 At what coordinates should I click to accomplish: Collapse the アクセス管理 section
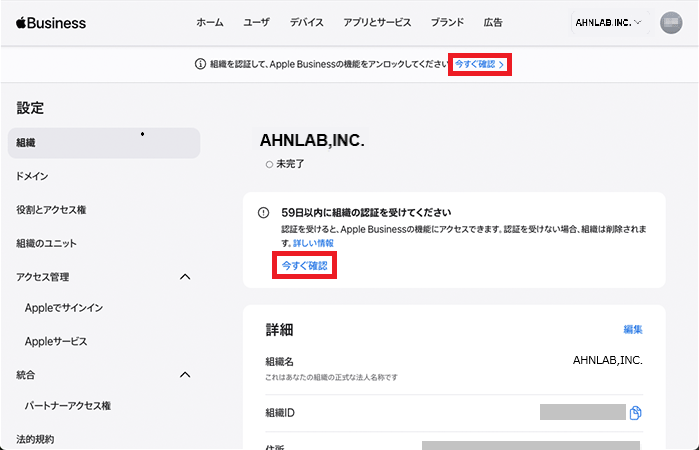pyautogui.click(x=185, y=277)
